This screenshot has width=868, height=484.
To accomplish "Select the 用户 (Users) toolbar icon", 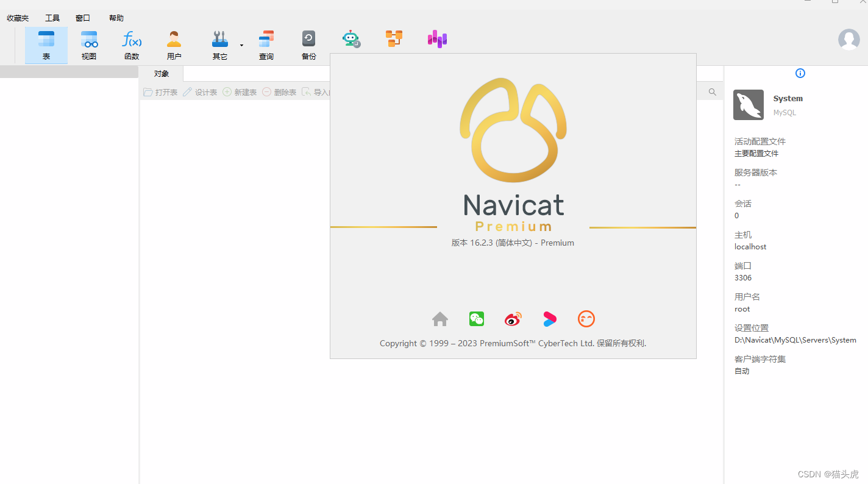I will [174, 44].
